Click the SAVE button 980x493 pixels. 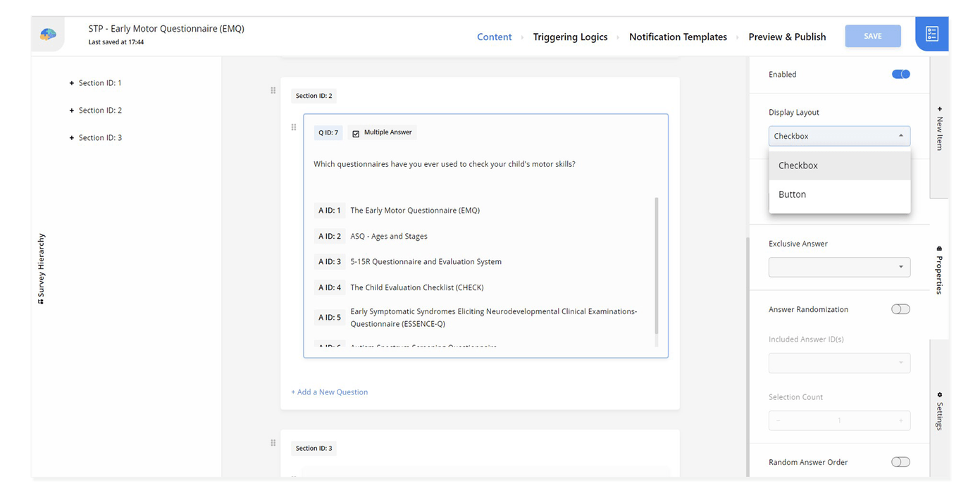pyautogui.click(x=872, y=36)
